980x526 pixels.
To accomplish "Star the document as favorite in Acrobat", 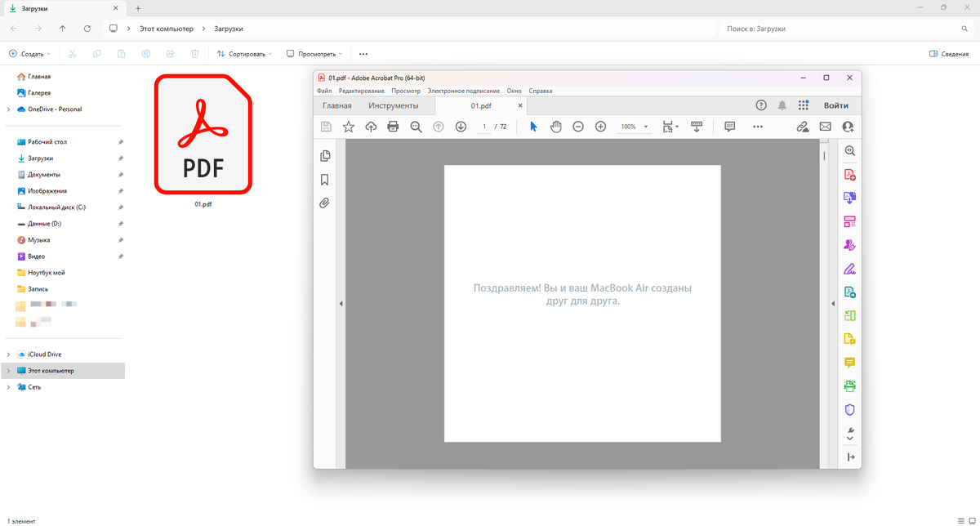I will click(x=349, y=127).
